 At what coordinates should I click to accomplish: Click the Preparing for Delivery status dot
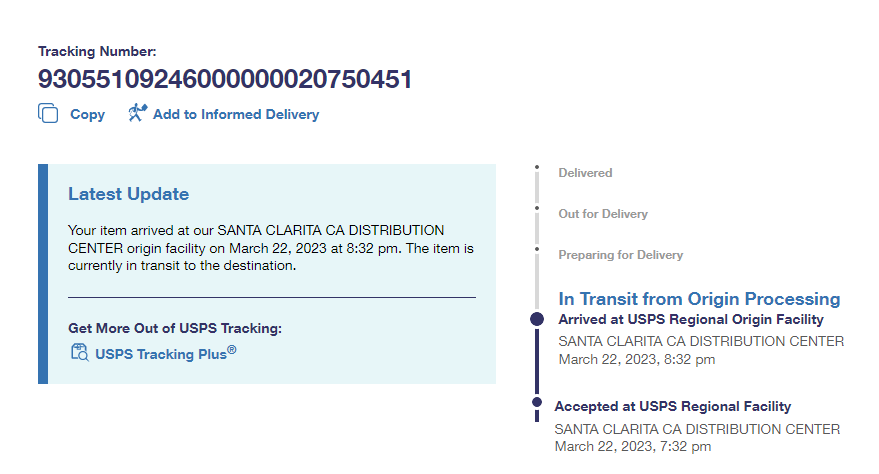coord(537,248)
